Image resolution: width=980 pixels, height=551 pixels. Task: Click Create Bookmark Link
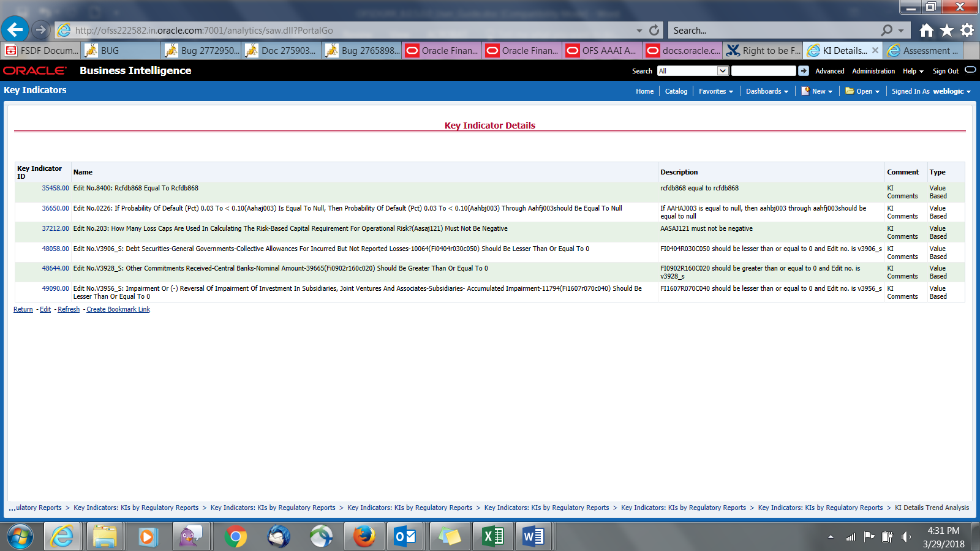click(x=118, y=309)
